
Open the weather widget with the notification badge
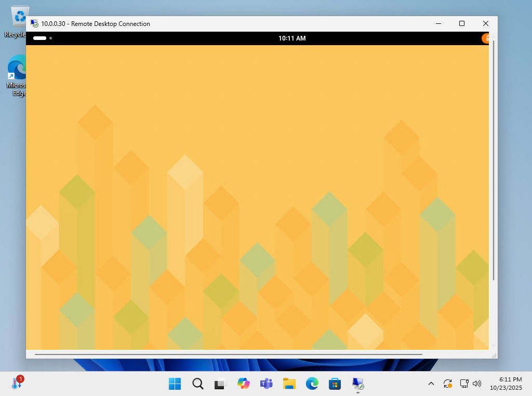pyautogui.click(x=17, y=384)
